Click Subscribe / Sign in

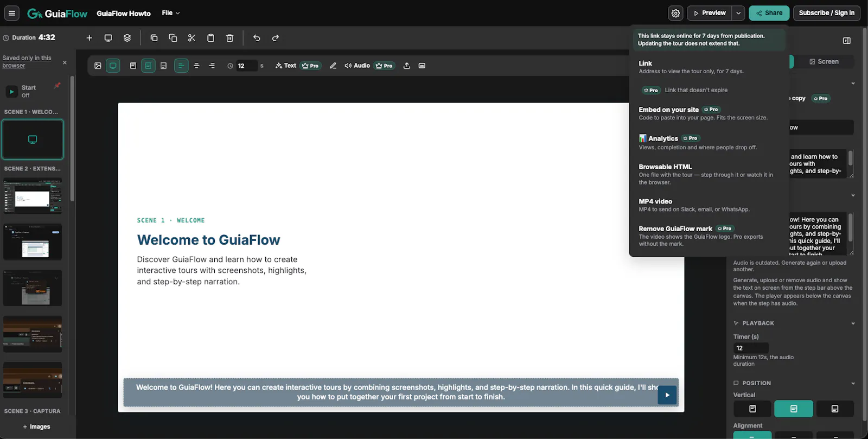pyautogui.click(x=826, y=13)
